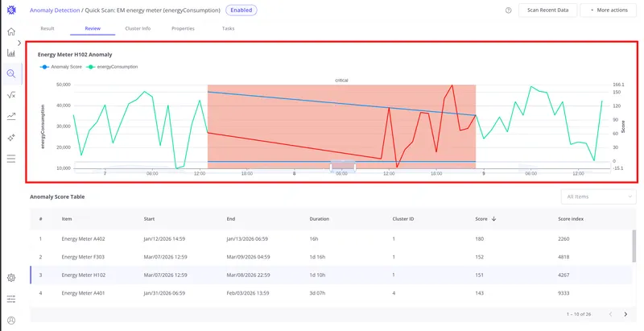Click the End column header
This screenshot has width=644, height=331.
click(x=231, y=219)
